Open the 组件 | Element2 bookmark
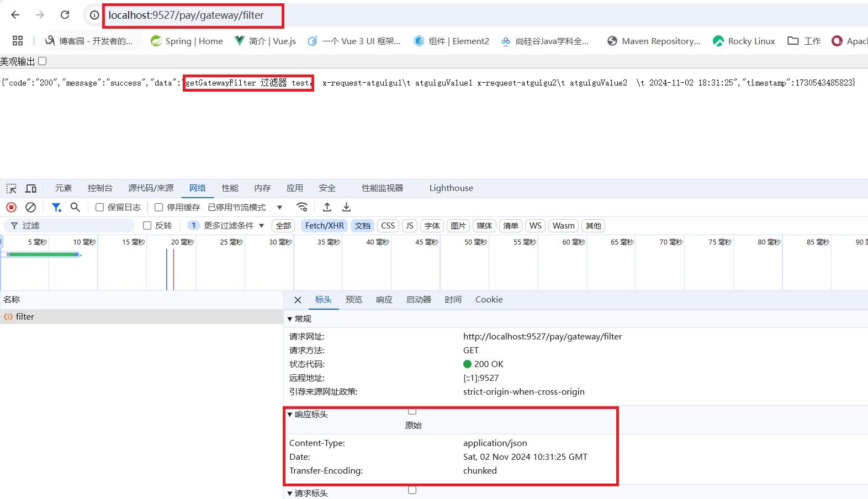This screenshot has width=868, height=499. point(452,41)
